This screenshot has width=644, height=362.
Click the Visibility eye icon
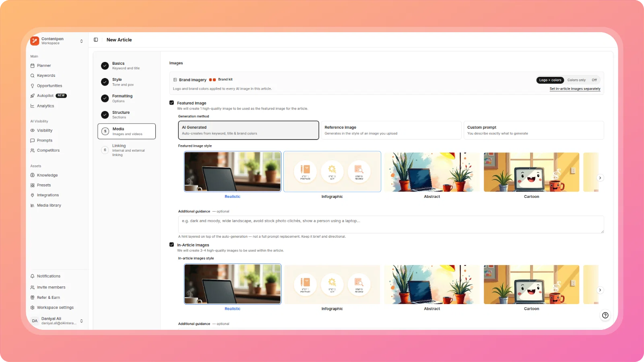pos(33,130)
